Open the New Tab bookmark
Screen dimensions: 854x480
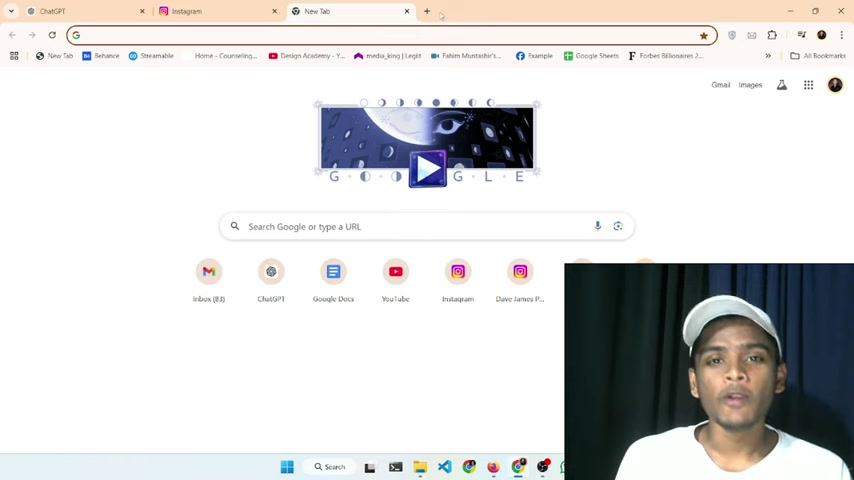[54, 56]
